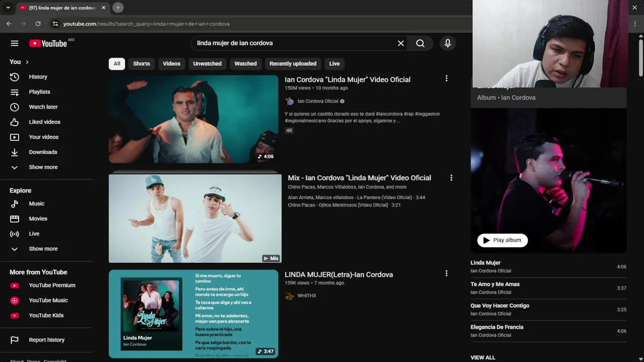Open the Ian Cordova "Linda Mujer" Video Oficial title
Image resolution: width=644 pixels, height=362 pixels.
click(x=348, y=79)
